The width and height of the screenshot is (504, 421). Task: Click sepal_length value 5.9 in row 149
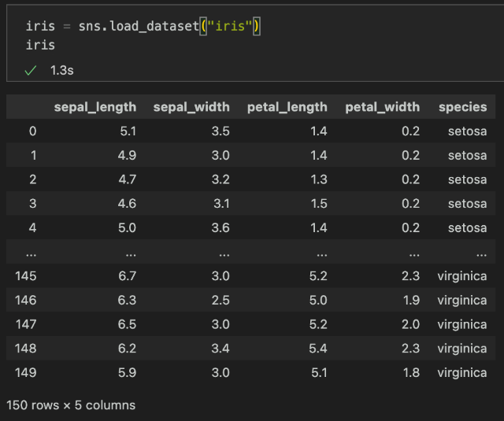point(127,373)
